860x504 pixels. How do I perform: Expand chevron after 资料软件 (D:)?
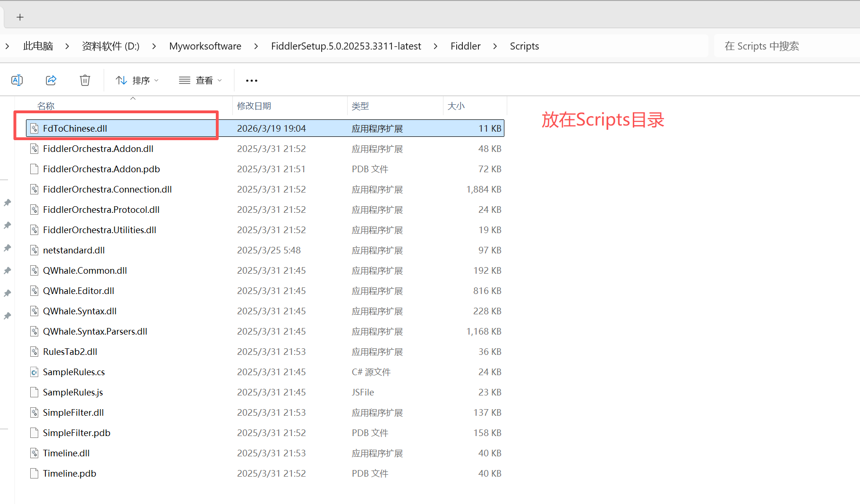(x=154, y=46)
